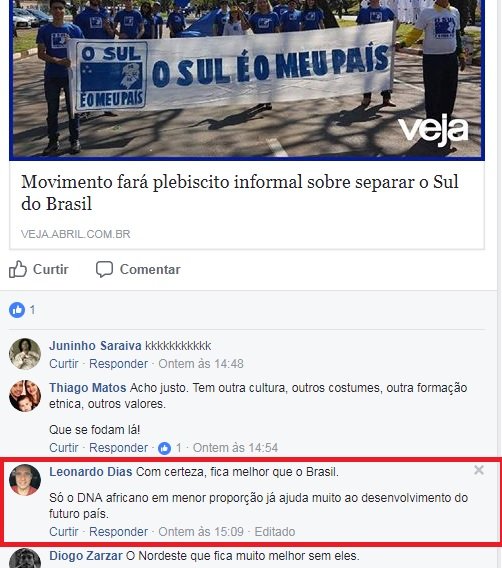Click Responder under Juninho Saraiva's comment

tap(118, 364)
